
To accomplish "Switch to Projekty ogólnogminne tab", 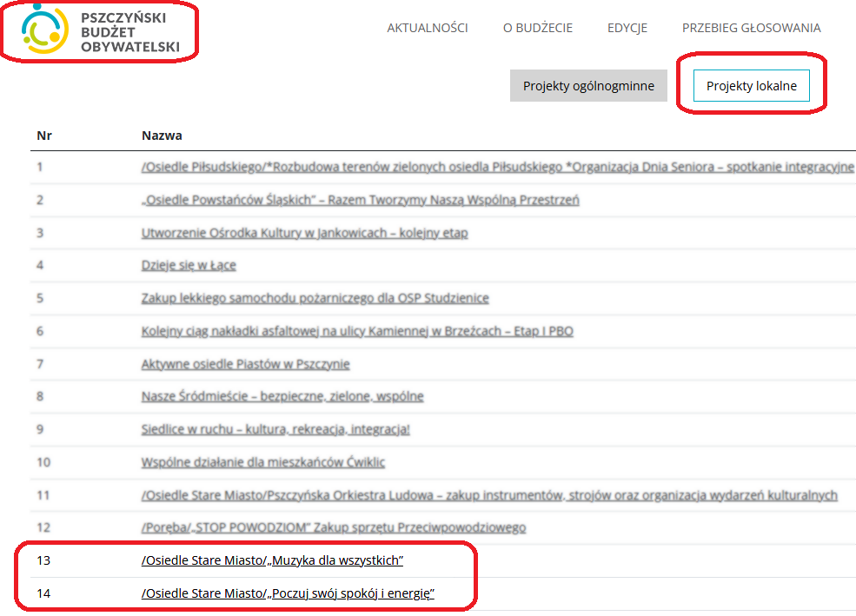I will [x=588, y=86].
